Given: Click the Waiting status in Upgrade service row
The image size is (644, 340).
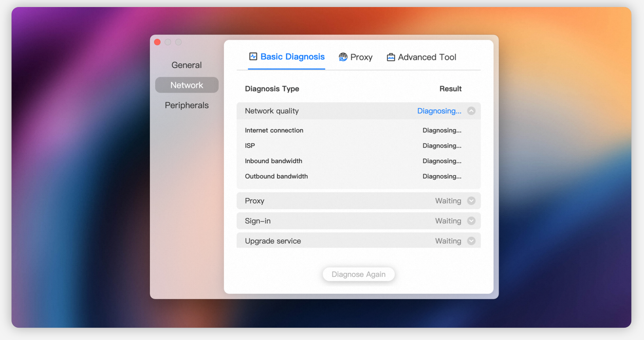Looking at the screenshot, I should point(448,241).
